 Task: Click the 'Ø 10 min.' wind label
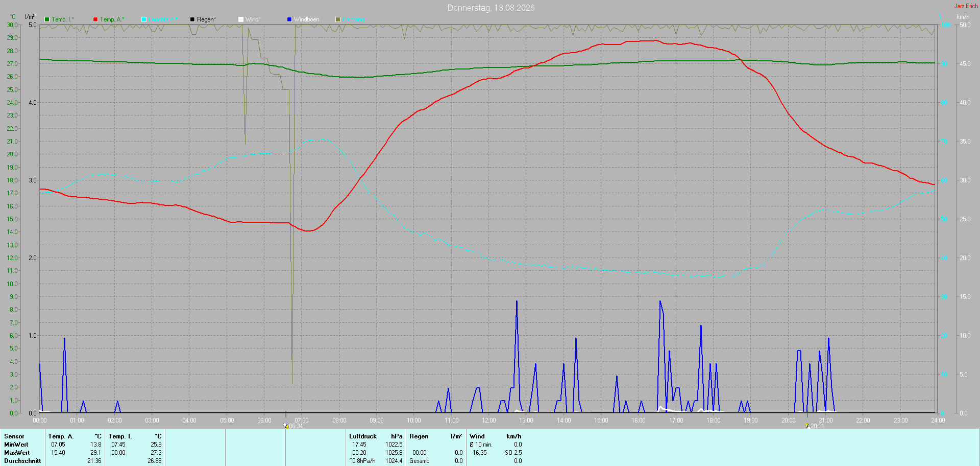481,445
